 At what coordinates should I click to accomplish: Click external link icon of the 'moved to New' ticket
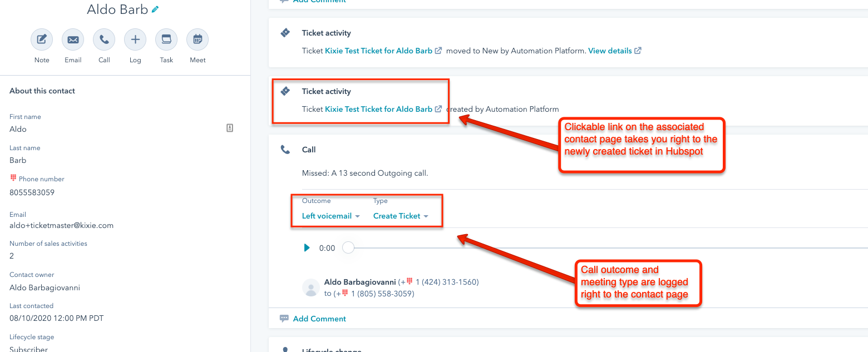pos(438,51)
